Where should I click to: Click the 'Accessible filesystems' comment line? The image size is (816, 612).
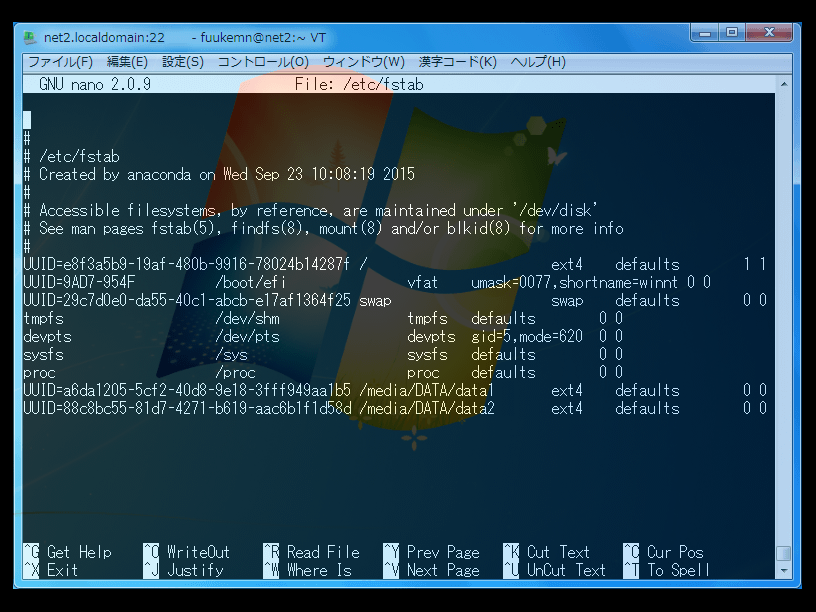pos(311,210)
